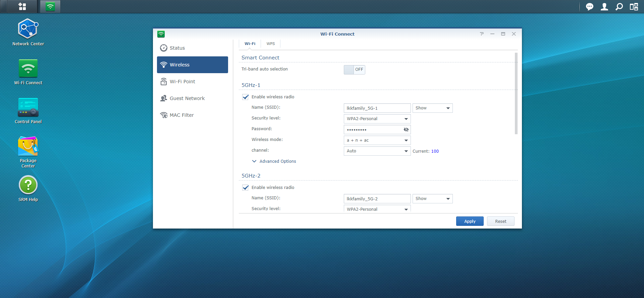Click current channel value 100
This screenshot has height=298, width=644.
[x=435, y=151]
